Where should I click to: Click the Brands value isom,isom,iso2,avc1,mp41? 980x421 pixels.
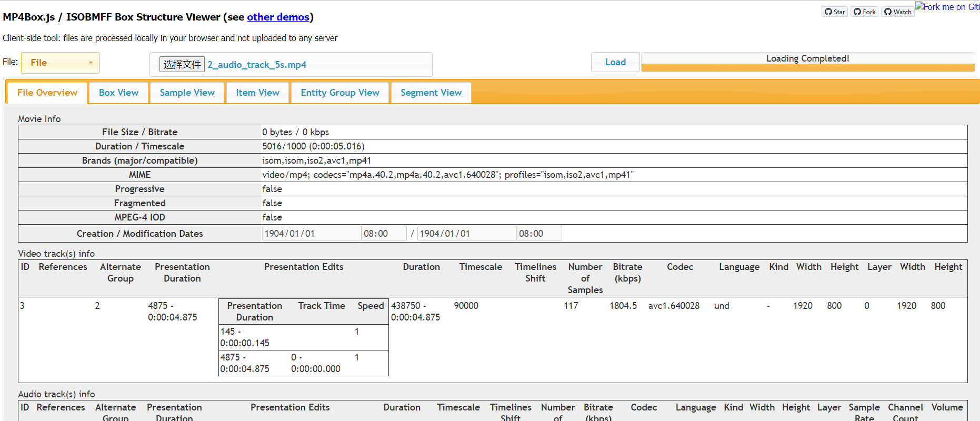click(317, 161)
